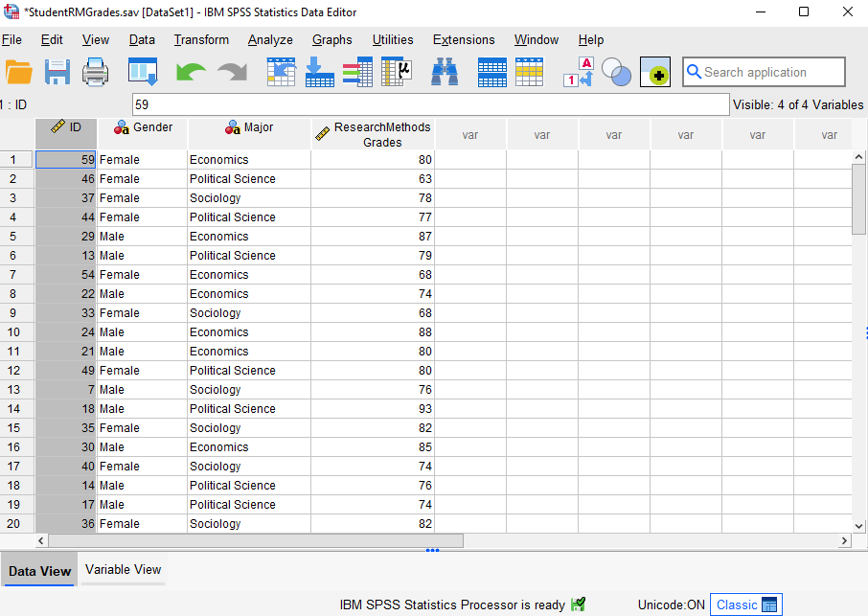Open the Analyze menu
The image size is (868, 616).
click(x=270, y=40)
